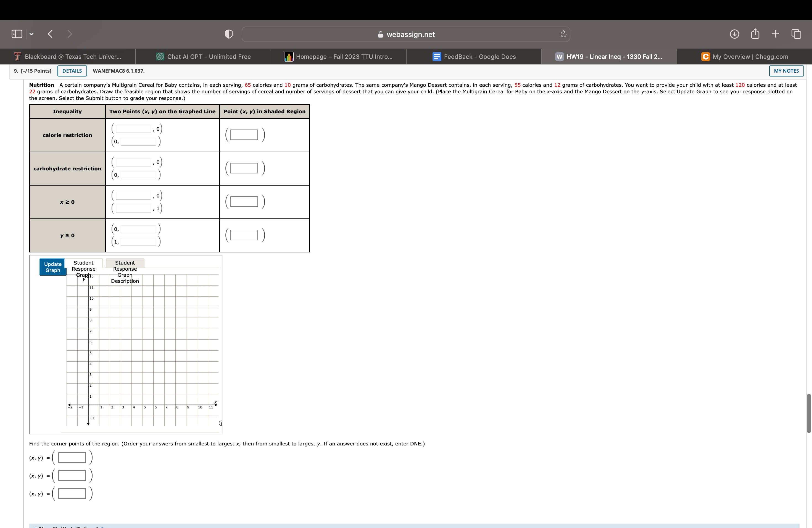Open the Safari downloads icon
The width and height of the screenshot is (812, 528).
(x=734, y=34)
